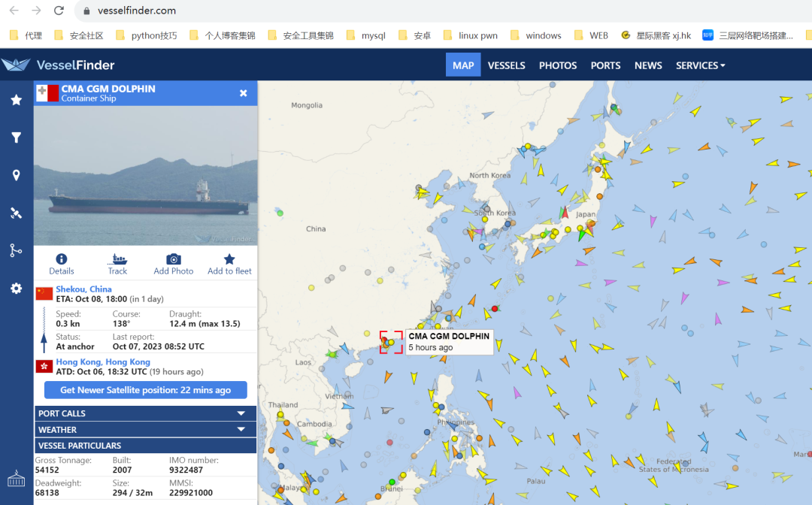The width and height of the screenshot is (812, 505).
Task: Open the windows bookmark folder
Action: (x=536, y=35)
